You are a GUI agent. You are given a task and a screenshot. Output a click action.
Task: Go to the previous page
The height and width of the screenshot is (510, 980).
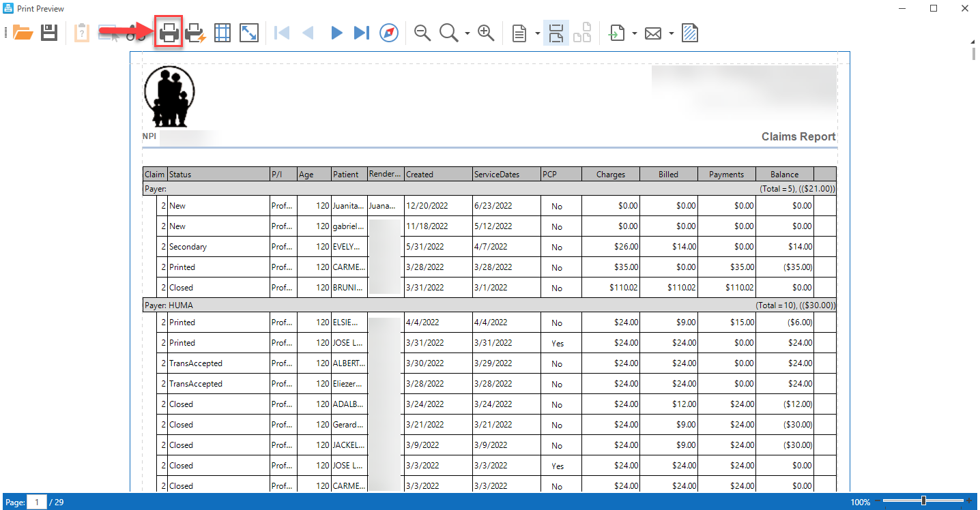308,33
